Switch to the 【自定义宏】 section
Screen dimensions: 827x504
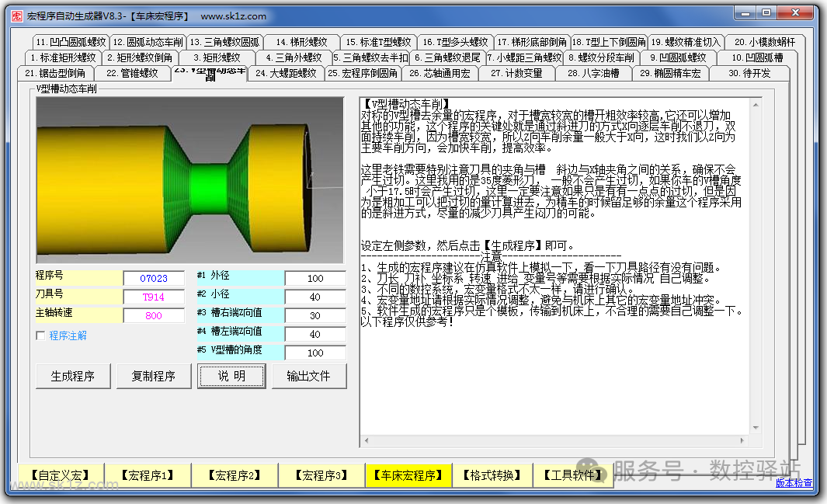click(x=61, y=475)
